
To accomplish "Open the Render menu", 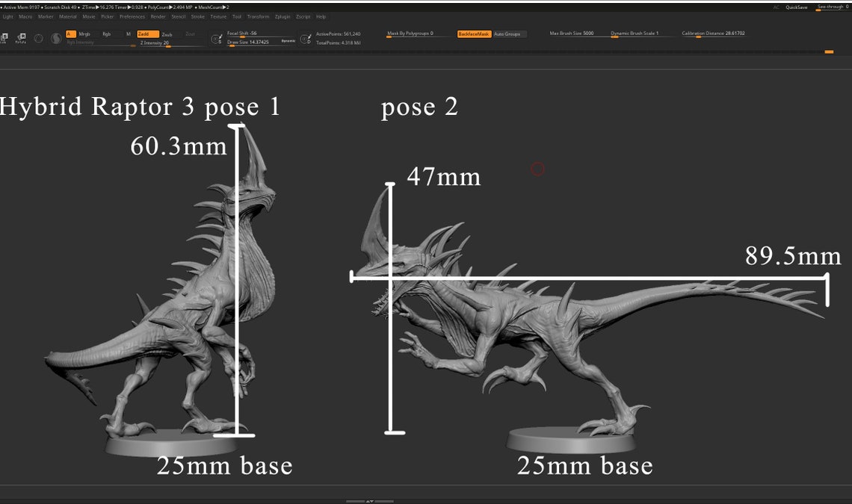I will point(158,16).
